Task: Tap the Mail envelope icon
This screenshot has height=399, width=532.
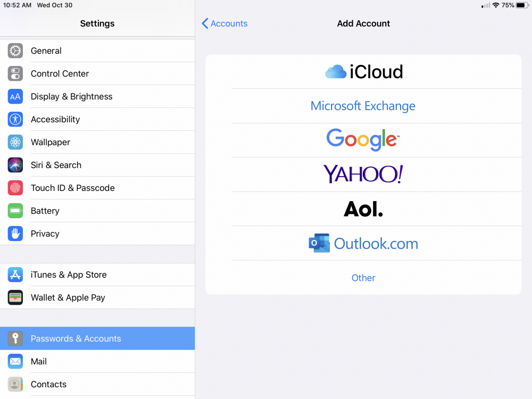Action: pos(15,362)
